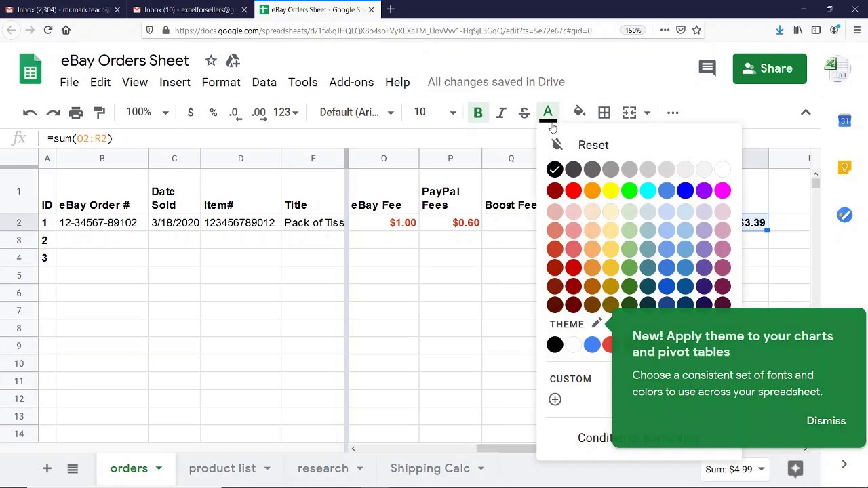The image size is (868, 488).
Task: Pick the bright yellow swatch
Action: tap(610, 191)
